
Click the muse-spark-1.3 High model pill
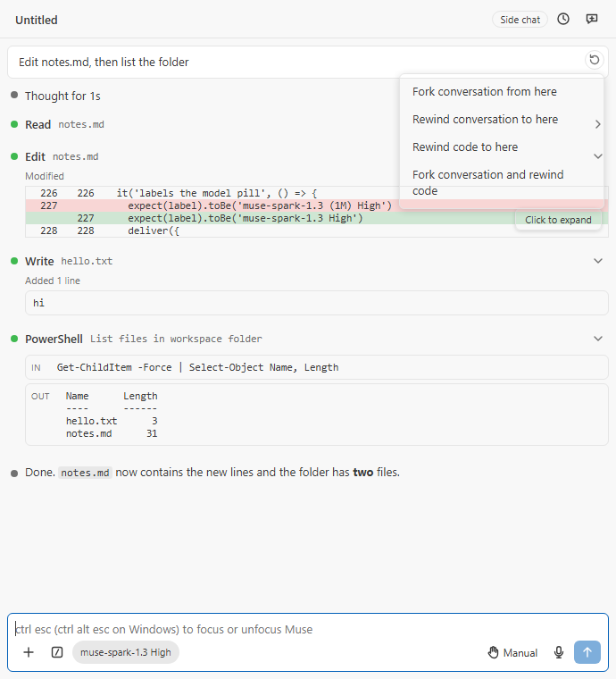[x=126, y=652]
